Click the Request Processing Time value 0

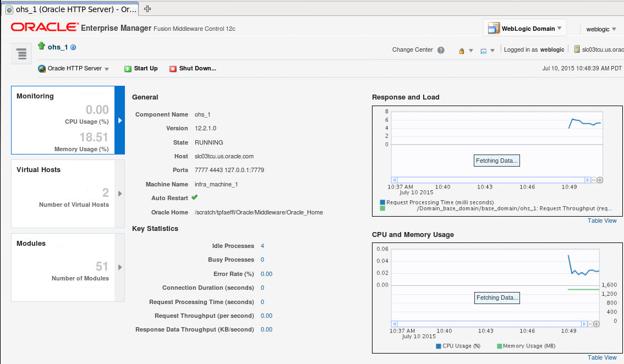(x=262, y=302)
